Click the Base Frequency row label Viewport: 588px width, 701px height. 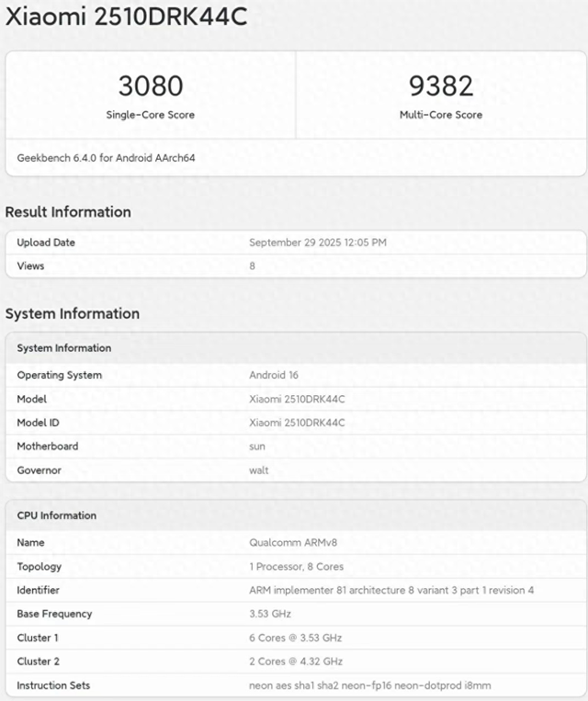tap(54, 614)
